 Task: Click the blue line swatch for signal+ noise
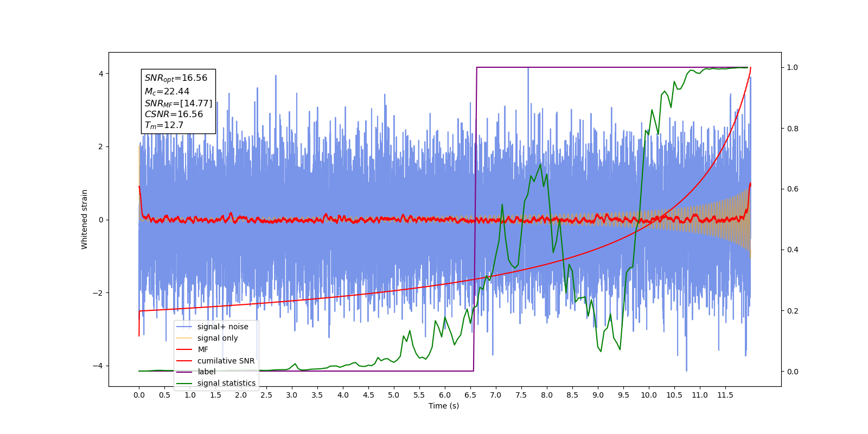click(184, 327)
